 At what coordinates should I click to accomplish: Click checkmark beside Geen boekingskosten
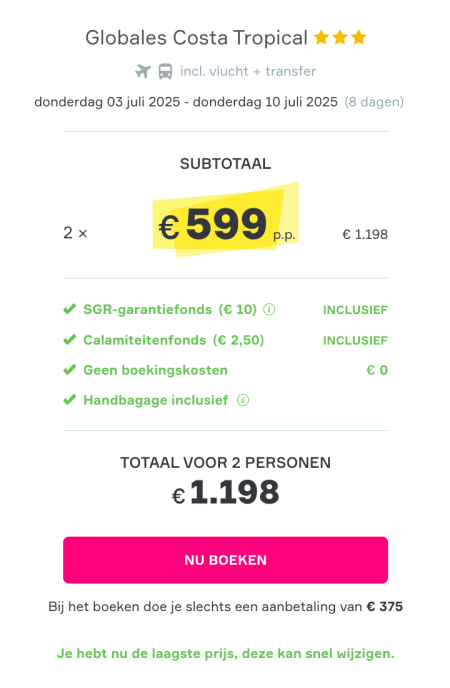pos(70,370)
